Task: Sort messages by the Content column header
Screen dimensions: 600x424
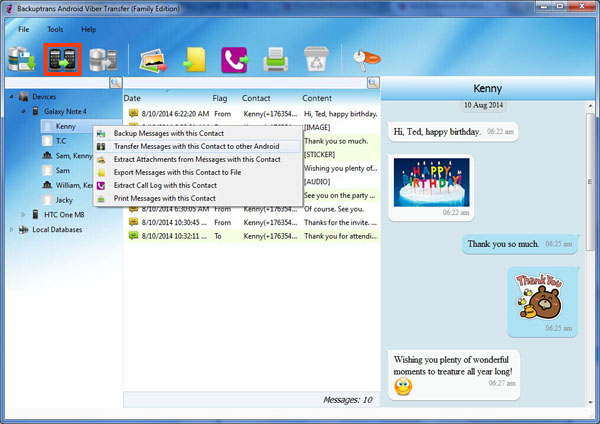Action: [317, 98]
